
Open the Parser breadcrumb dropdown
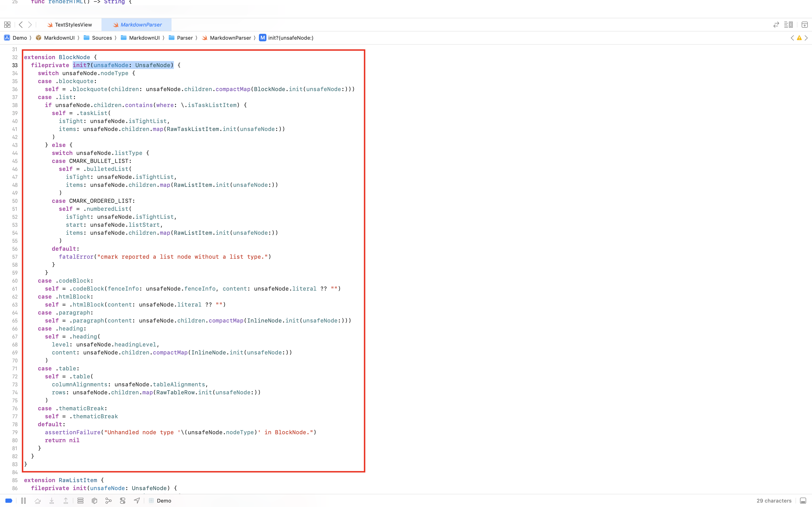[184, 38]
